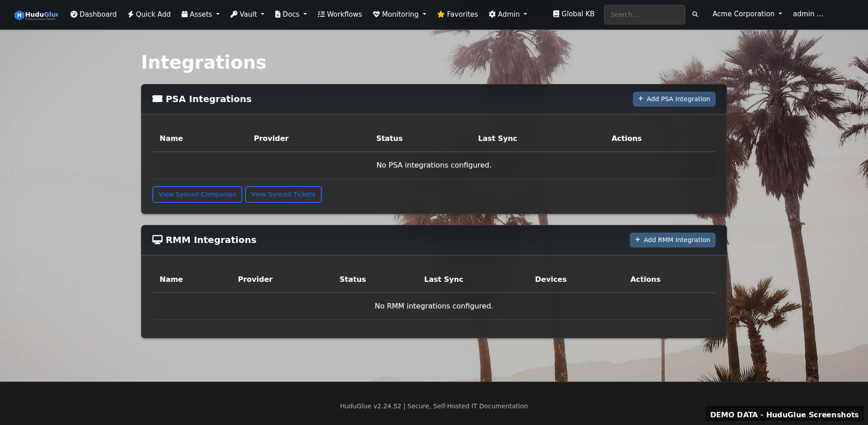Click the Workflows checklist icon
The height and width of the screenshot is (425, 868).
click(321, 14)
